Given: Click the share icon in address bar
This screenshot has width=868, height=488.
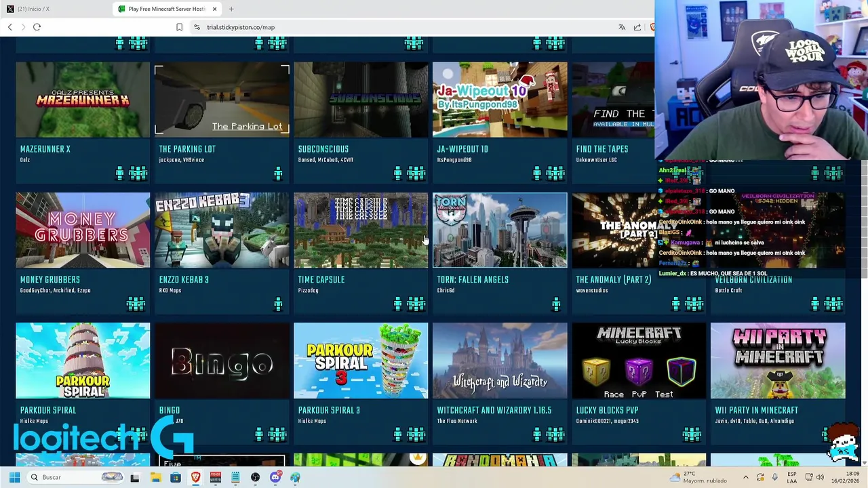Looking at the screenshot, I should tap(637, 27).
